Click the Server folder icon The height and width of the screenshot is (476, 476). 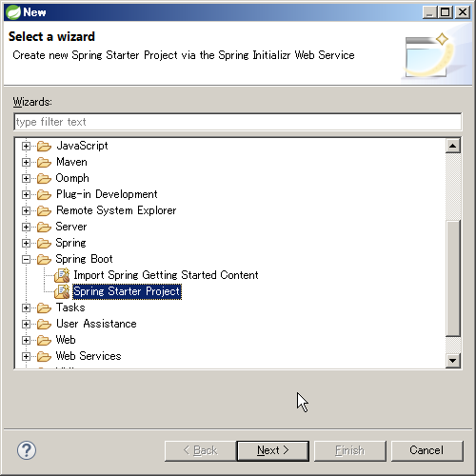coord(44,227)
